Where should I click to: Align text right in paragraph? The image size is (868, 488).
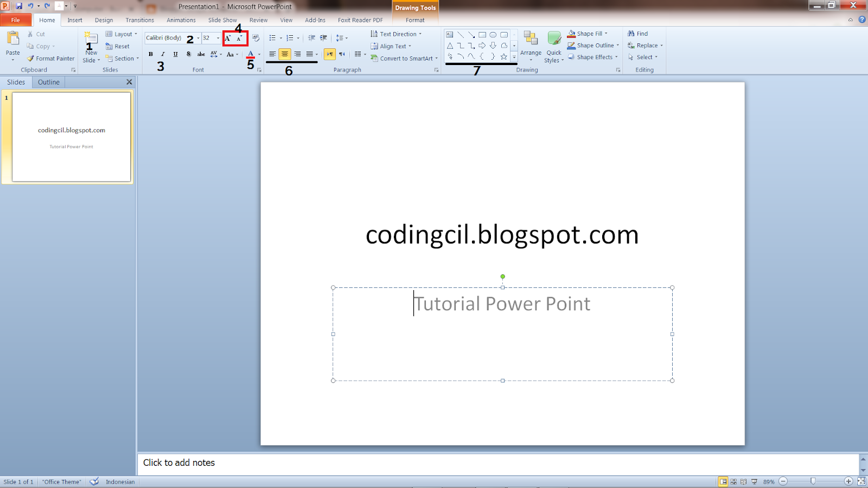[297, 54]
